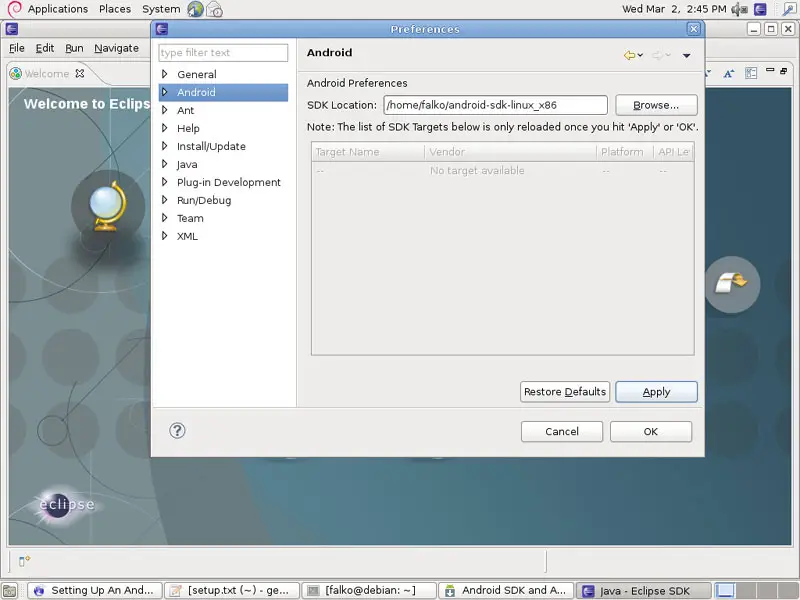Click the Restore Defaults button
Screen dimensions: 800x600
(565, 392)
